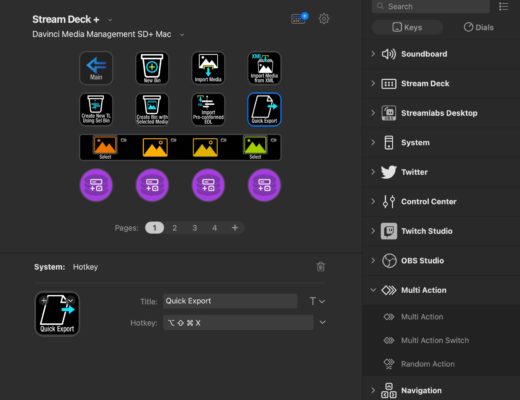Click the Twitter bird icon
Viewport: 520px width, 400px height.
tap(389, 172)
